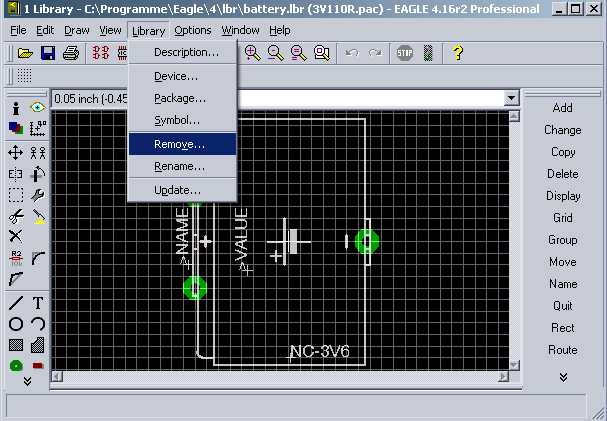Open the Window menu
This screenshot has height=421, width=607.
tap(240, 30)
